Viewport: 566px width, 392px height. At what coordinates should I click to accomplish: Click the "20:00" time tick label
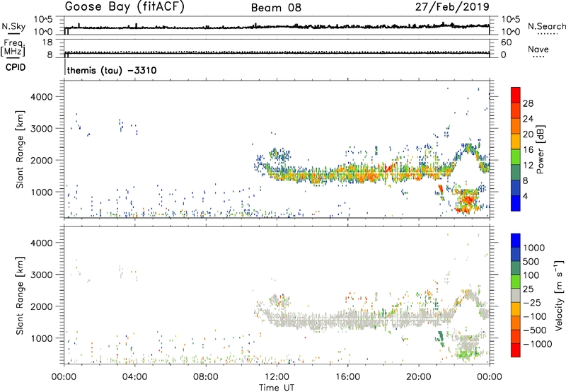(x=418, y=377)
